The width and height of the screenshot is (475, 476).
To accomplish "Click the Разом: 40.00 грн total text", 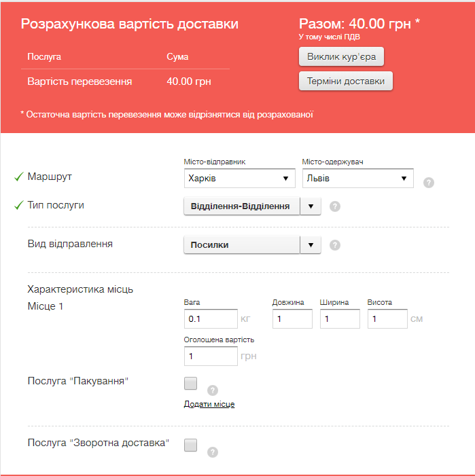I will (359, 24).
